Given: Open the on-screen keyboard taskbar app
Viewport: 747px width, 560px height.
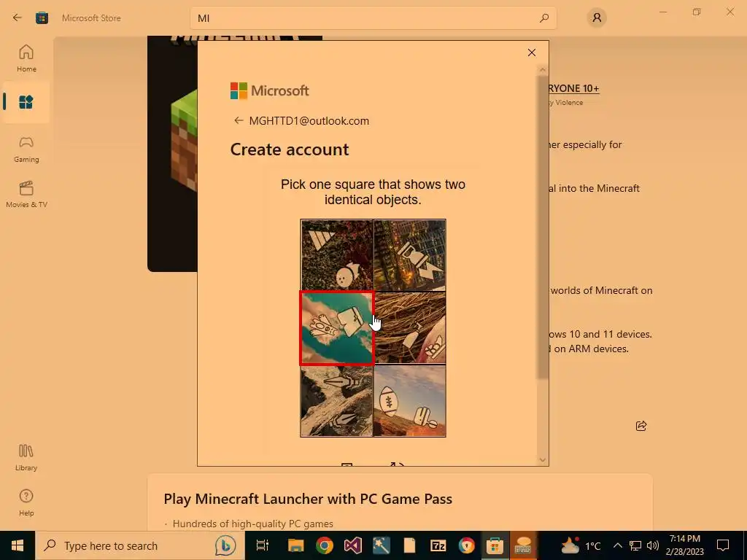Looking at the screenshot, I should (x=523, y=545).
